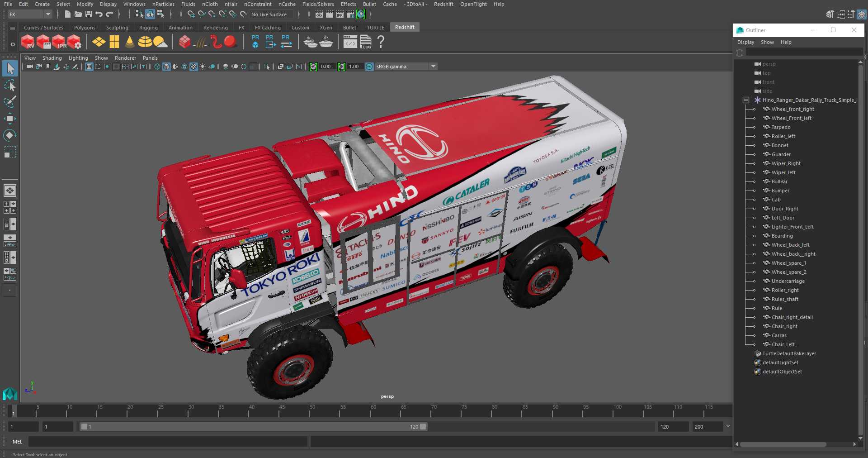Click the Outliner search field

point(804,52)
